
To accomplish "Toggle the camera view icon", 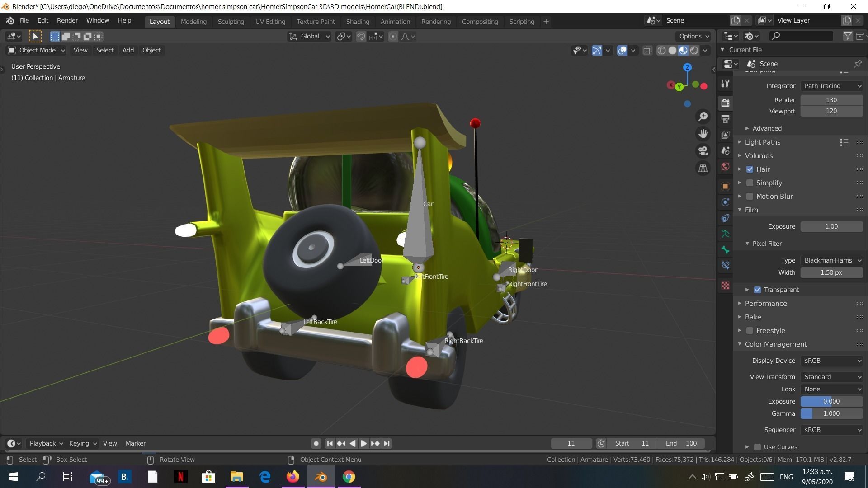I will pos(703,151).
